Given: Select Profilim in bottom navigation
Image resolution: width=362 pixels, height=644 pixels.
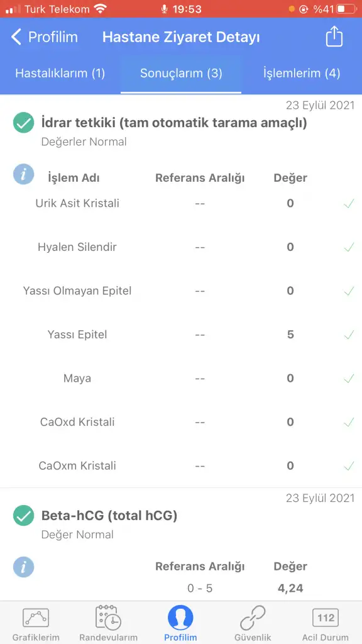Looking at the screenshot, I should point(180,625).
